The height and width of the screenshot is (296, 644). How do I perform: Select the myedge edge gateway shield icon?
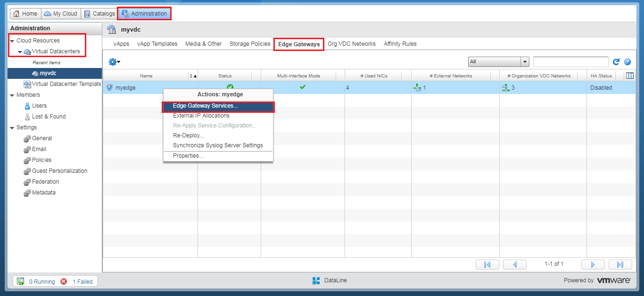[x=109, y=87]
